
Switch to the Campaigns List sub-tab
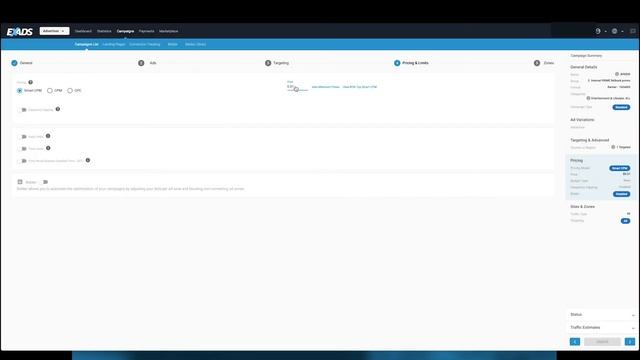point(87,44)
